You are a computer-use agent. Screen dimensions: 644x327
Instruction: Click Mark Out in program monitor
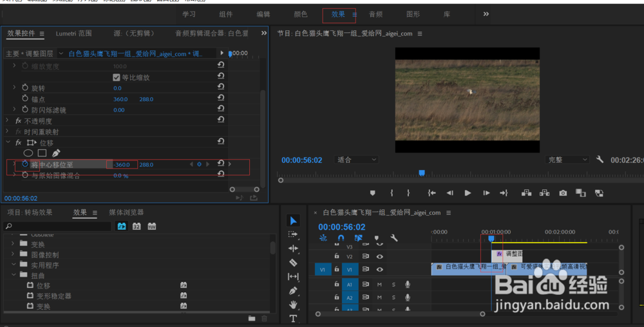pyautogui.click(x=408, y=193)
